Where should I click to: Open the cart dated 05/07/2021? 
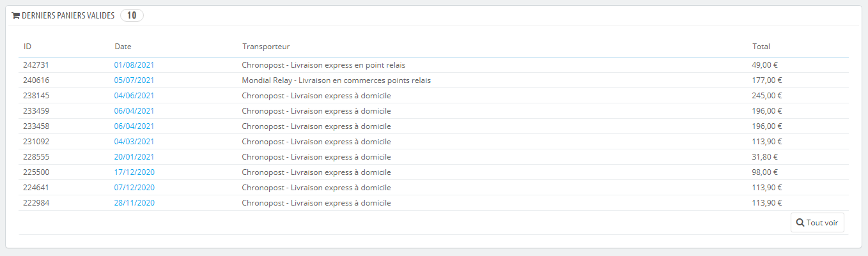(134, 80)
